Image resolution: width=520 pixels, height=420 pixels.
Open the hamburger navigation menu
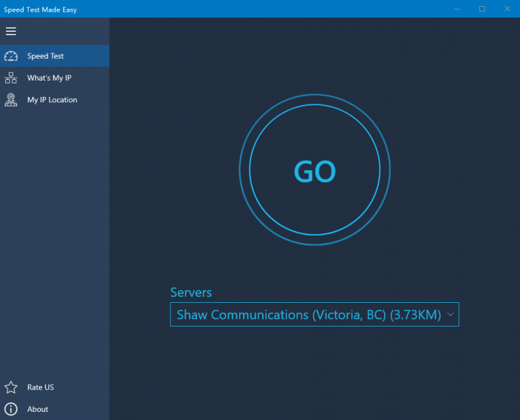pyautogui.click(x=11, y=31)
